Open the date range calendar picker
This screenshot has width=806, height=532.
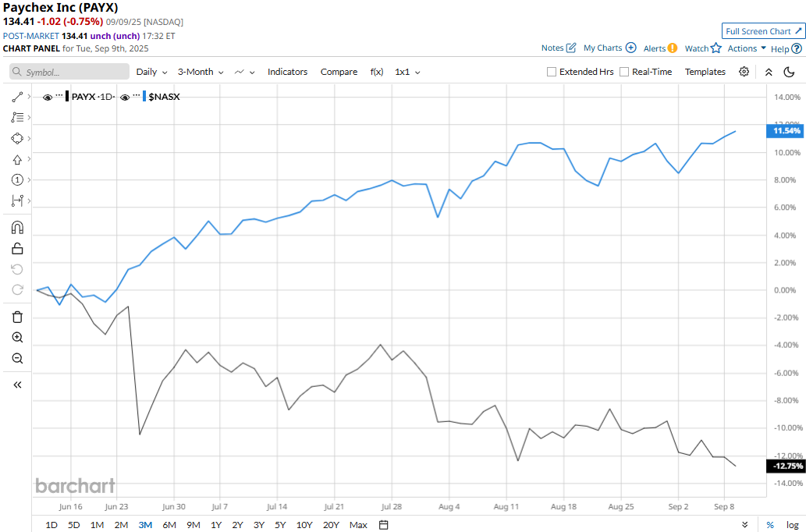[383, 525]
